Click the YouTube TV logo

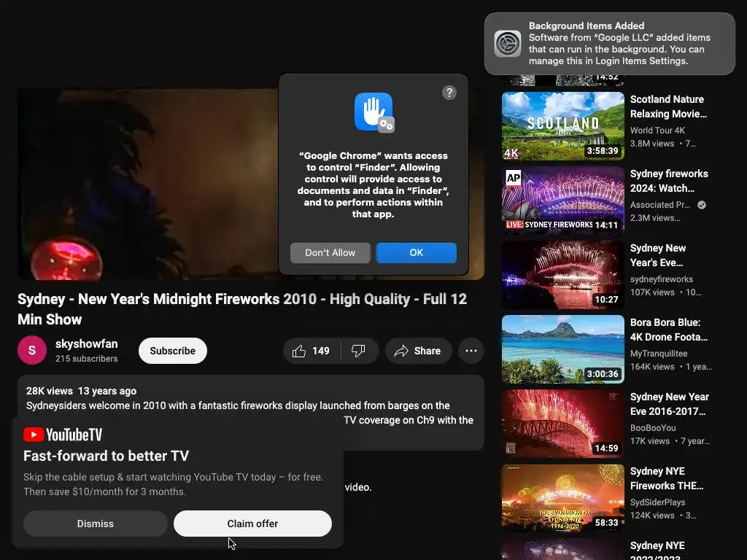click(x=63, y=435)
